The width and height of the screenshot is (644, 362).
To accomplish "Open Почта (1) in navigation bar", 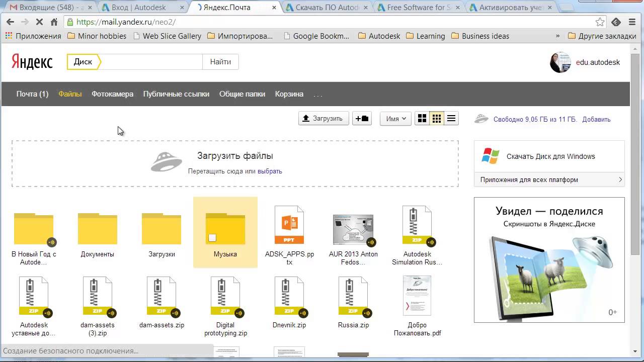I will point(32,94).
